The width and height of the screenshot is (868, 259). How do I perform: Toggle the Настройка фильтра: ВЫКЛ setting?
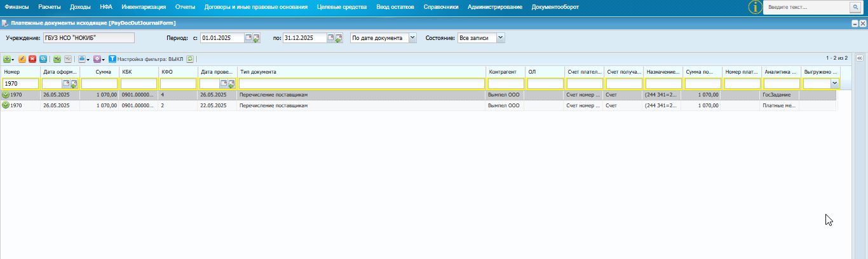coord(150,59)
